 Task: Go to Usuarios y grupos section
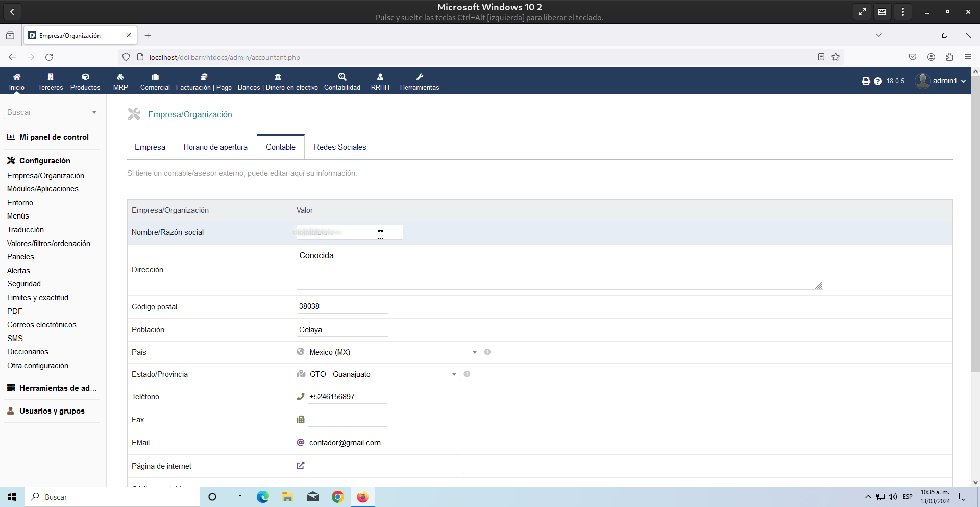[x=52, y=411]
